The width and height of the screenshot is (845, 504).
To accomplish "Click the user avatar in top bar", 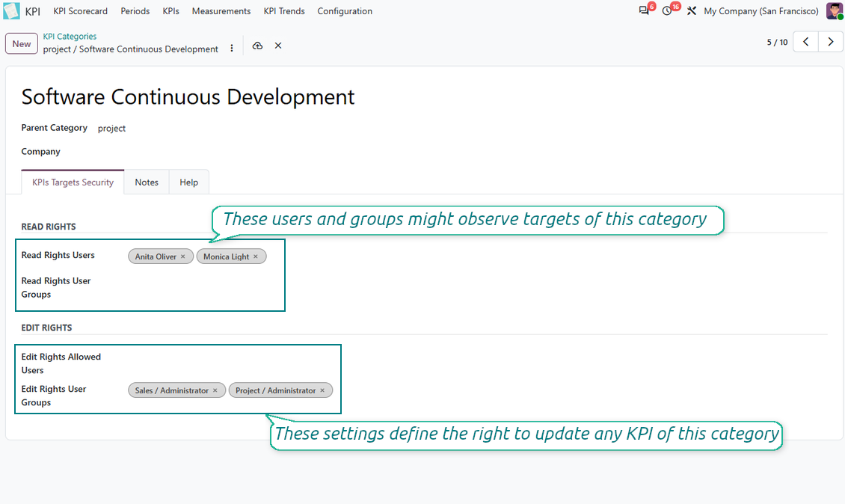I will (835, 10).
